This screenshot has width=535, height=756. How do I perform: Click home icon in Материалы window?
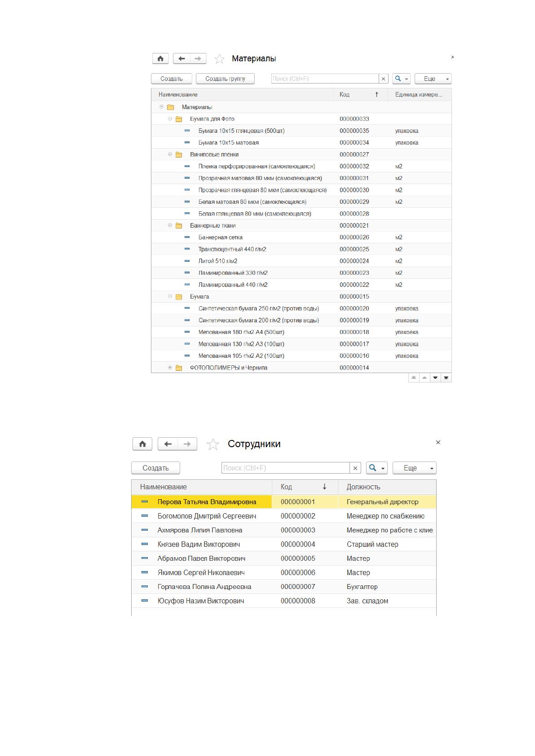160,59
